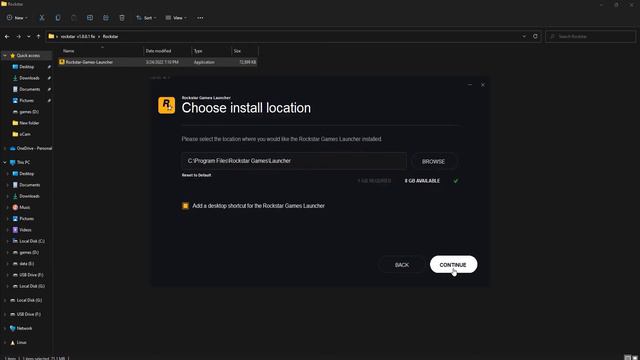
Task: Open See more ellipsis in Explorer toolbar
Action: (x=200, y=18)
